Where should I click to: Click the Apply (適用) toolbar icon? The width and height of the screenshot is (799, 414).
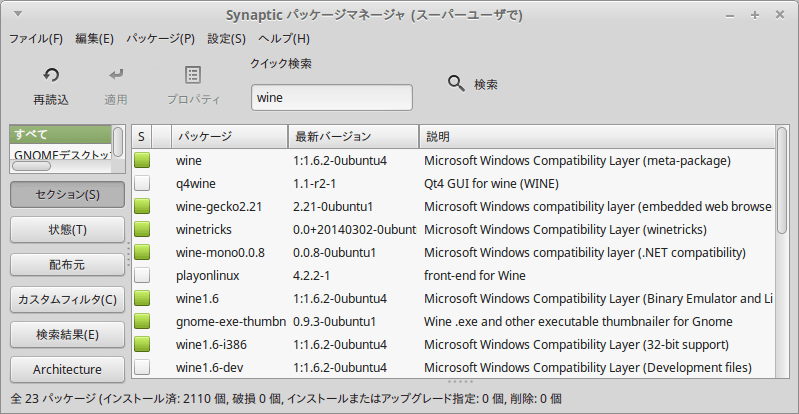click(x=116, y=75)
